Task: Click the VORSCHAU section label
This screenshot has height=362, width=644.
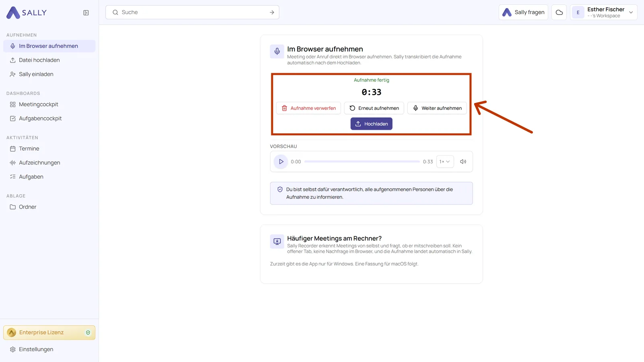Action: 283,146
